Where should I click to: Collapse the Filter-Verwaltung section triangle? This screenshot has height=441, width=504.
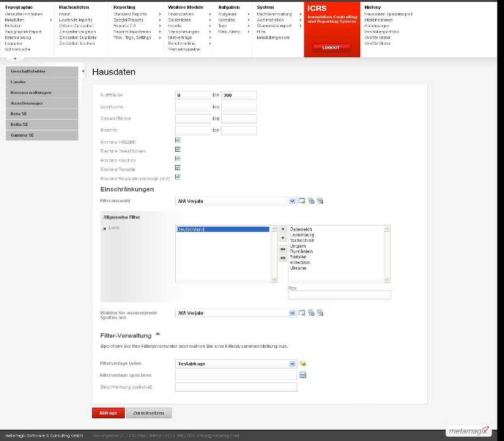click(158, 334)
